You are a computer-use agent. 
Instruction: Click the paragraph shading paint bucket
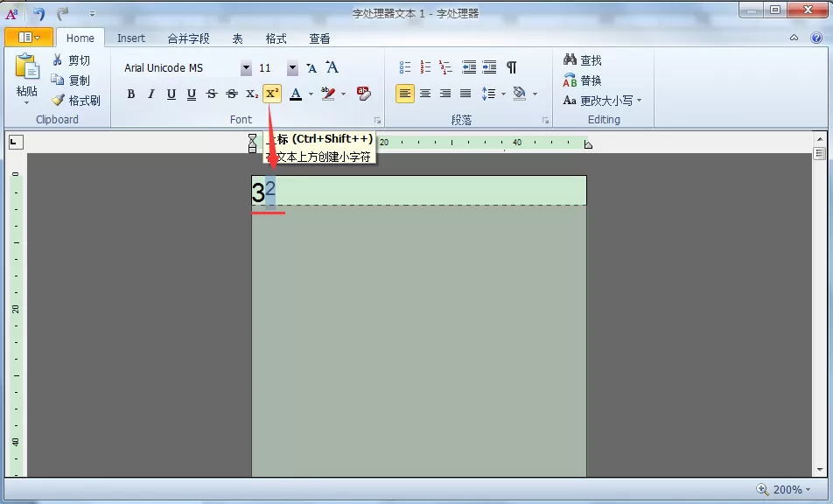click(x=520, y=94)
